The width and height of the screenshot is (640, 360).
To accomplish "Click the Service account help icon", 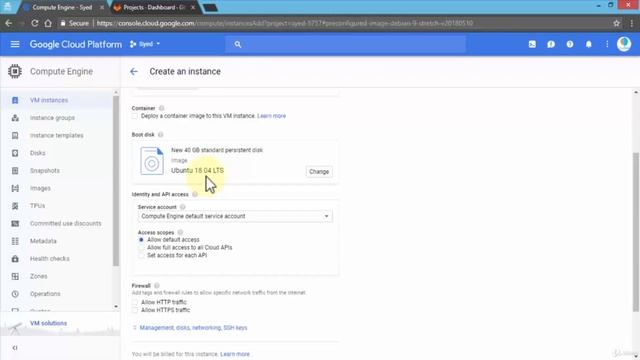I will coord(182,207).
